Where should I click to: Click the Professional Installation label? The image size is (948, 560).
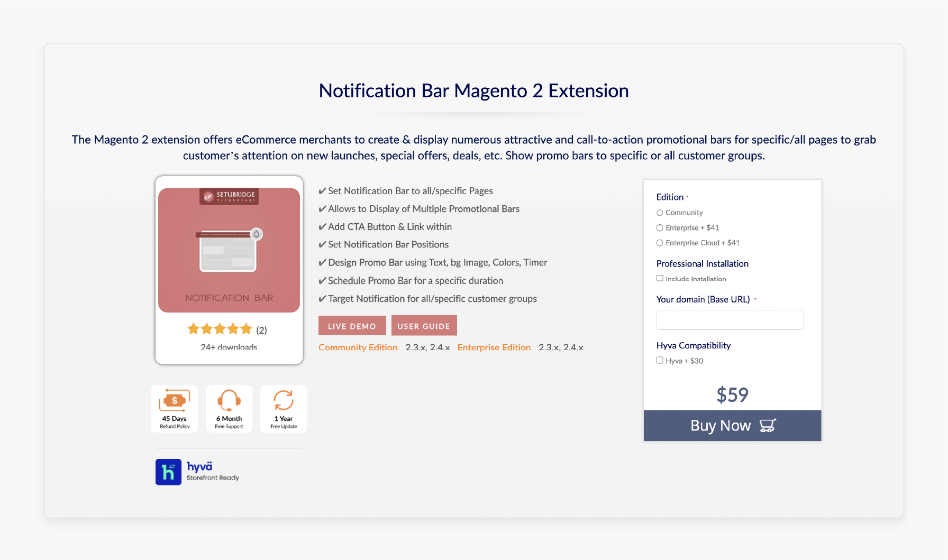click(703, 263)
